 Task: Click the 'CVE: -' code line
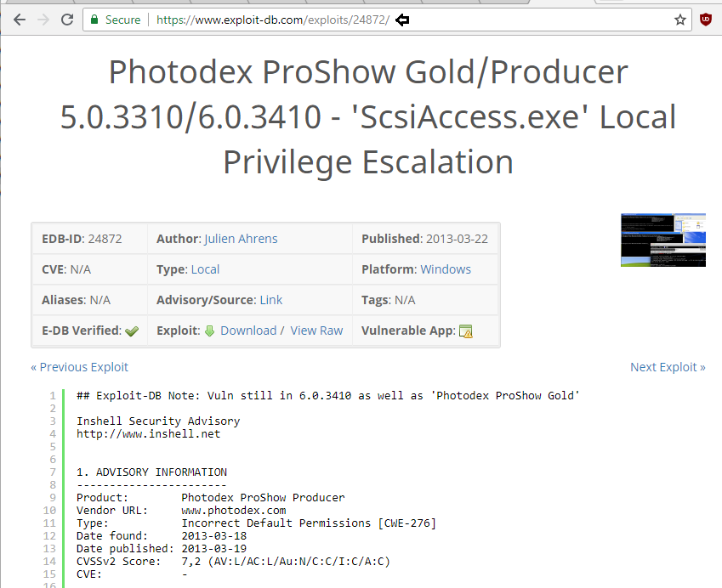pyautogui.click(x=132, y=574)
